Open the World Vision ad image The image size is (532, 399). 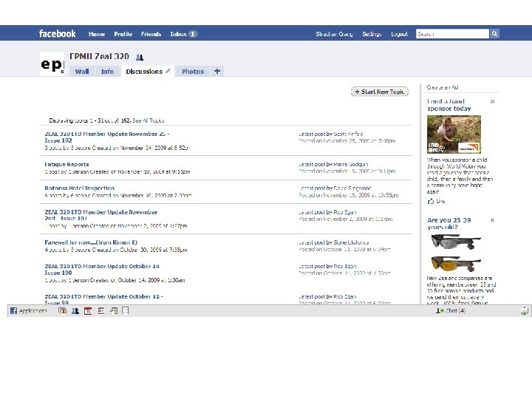(x=454, y=134)
